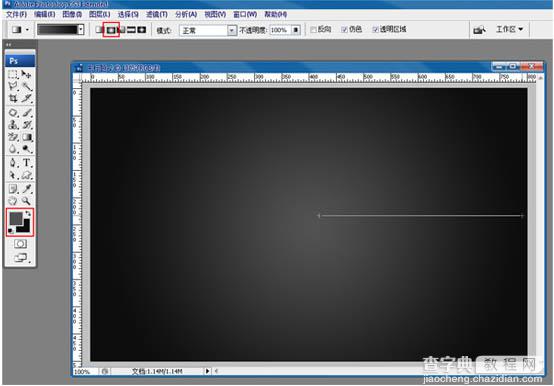Screen dimensions: 554x386
Task: Select the Crop tool
Action: [13, 98]
